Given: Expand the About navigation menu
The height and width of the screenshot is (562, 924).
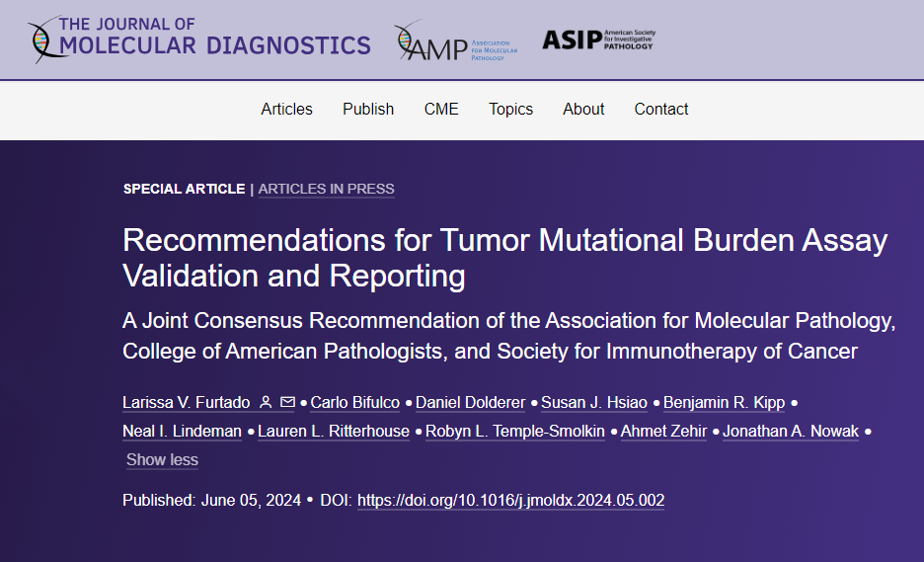Looking at the screenshot, I should pos(583,110).
